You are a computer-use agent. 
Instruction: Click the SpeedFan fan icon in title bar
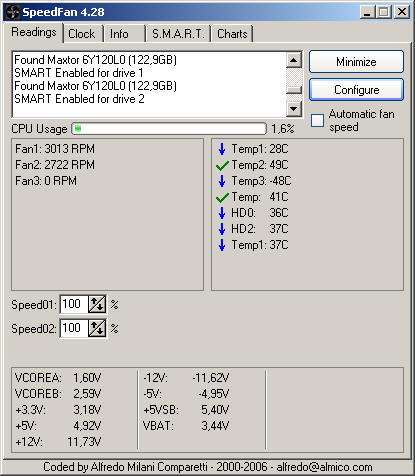tap(13, 12)
